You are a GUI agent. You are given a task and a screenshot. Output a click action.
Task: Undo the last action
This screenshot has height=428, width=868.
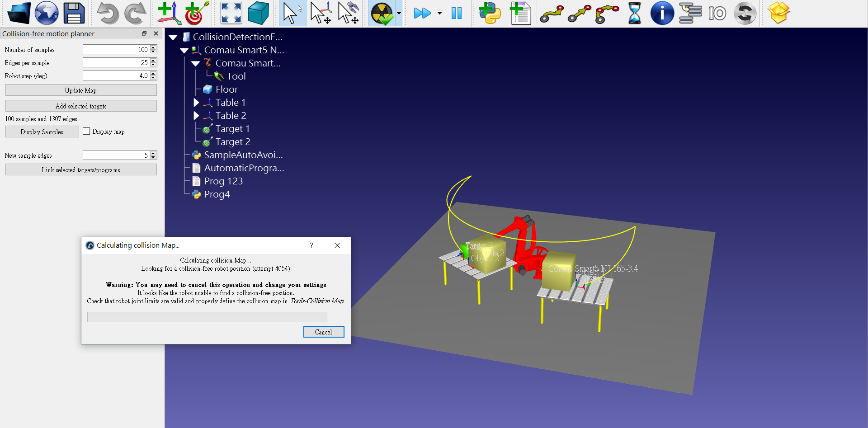pos(108,13)
